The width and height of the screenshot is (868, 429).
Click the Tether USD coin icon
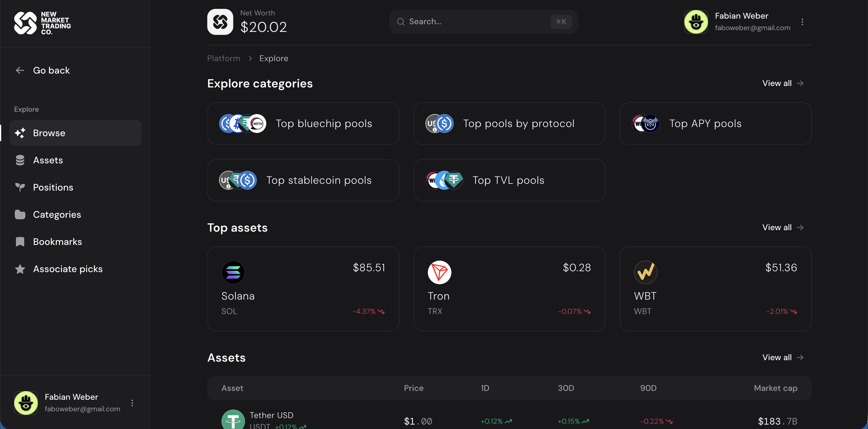233,420
